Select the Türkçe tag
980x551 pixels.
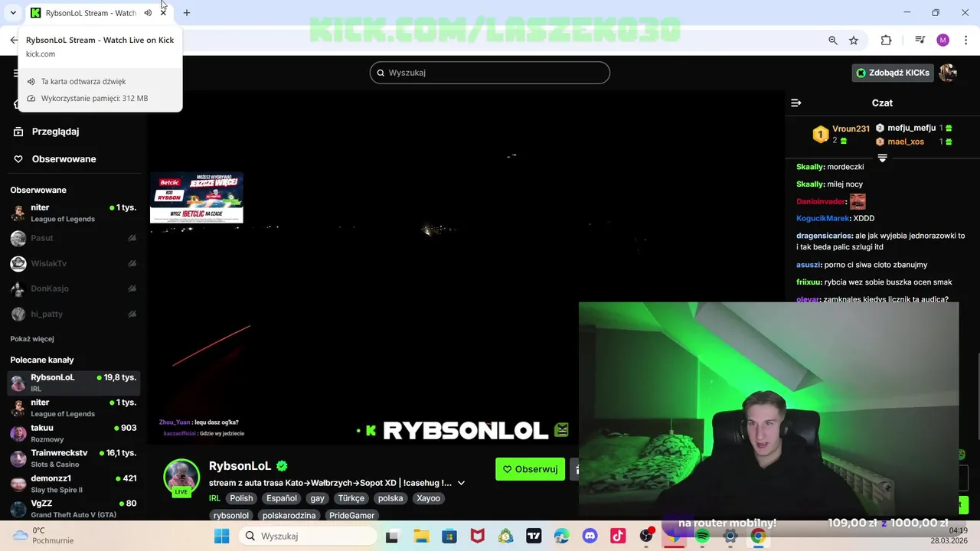[351, 498]
